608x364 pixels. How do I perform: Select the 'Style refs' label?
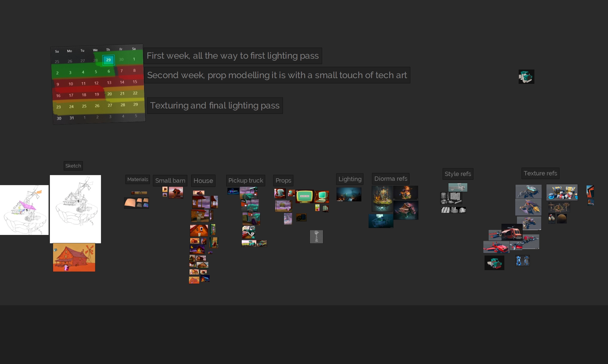(x=458, y=174)
